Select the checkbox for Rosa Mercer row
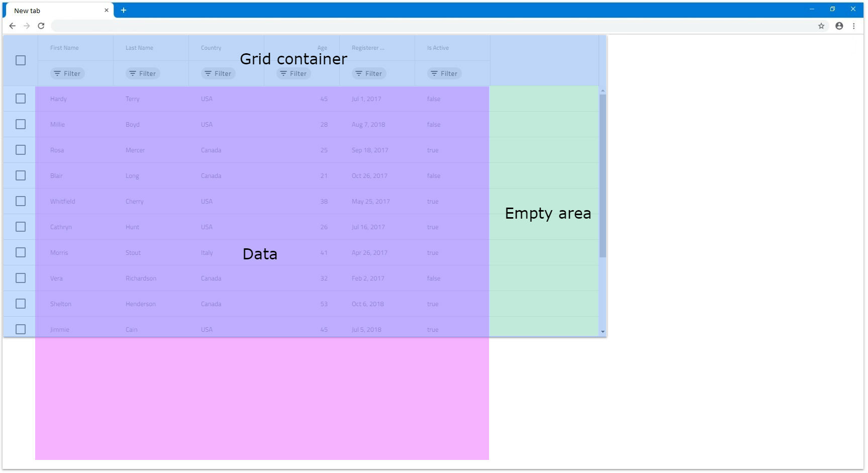This screenshot has height=473, width=868. [21, 150]
